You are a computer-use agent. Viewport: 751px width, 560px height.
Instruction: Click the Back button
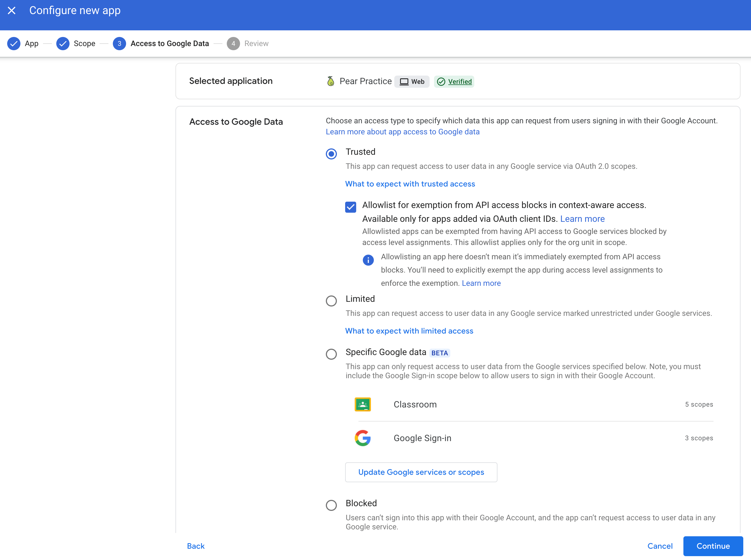[x=196, y=546]
